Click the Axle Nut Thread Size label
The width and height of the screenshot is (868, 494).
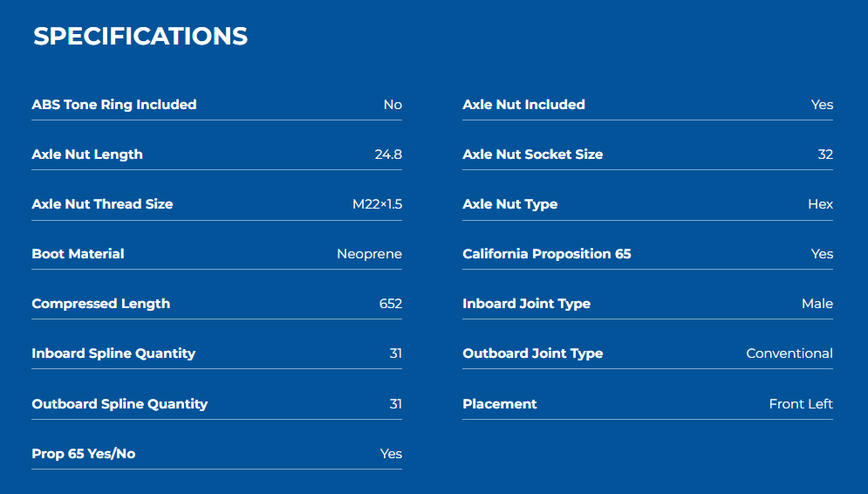click(x=102, y=204)
